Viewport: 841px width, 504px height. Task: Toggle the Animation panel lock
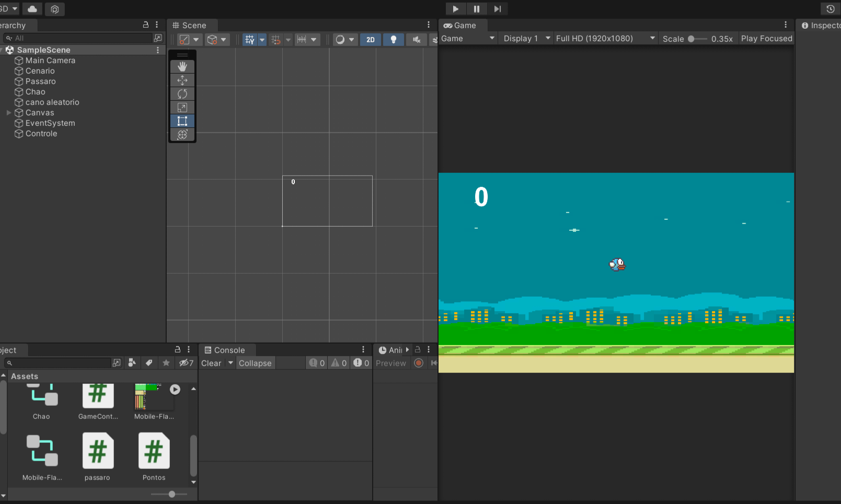click(x=418, y=349)
